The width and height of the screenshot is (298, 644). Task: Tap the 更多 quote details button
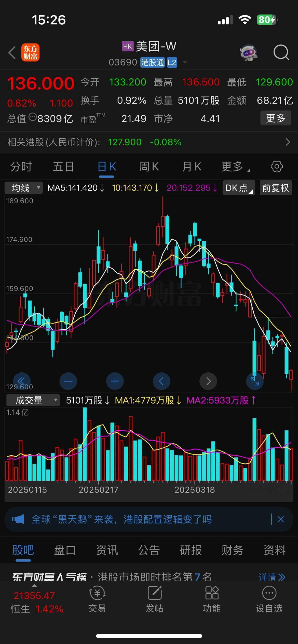[276, 118]
